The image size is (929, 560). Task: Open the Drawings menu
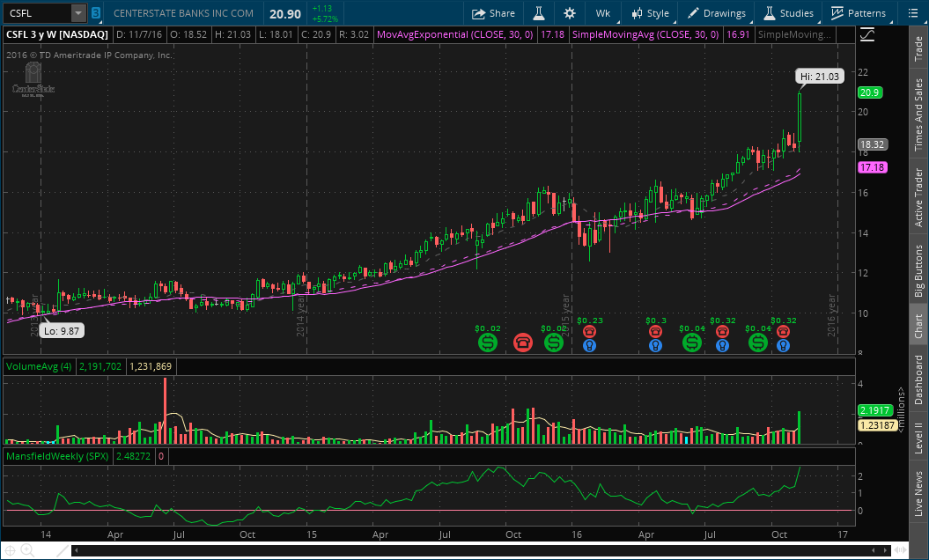point(717,13)
